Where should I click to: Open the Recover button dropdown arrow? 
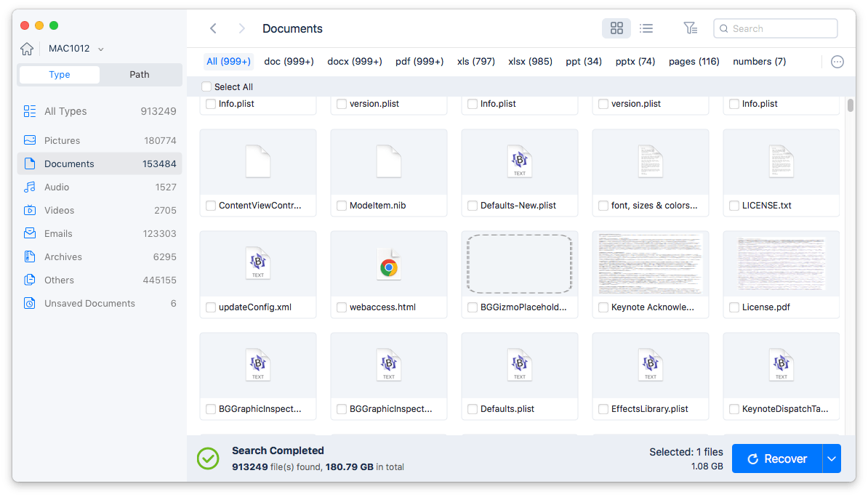(831, 458)
